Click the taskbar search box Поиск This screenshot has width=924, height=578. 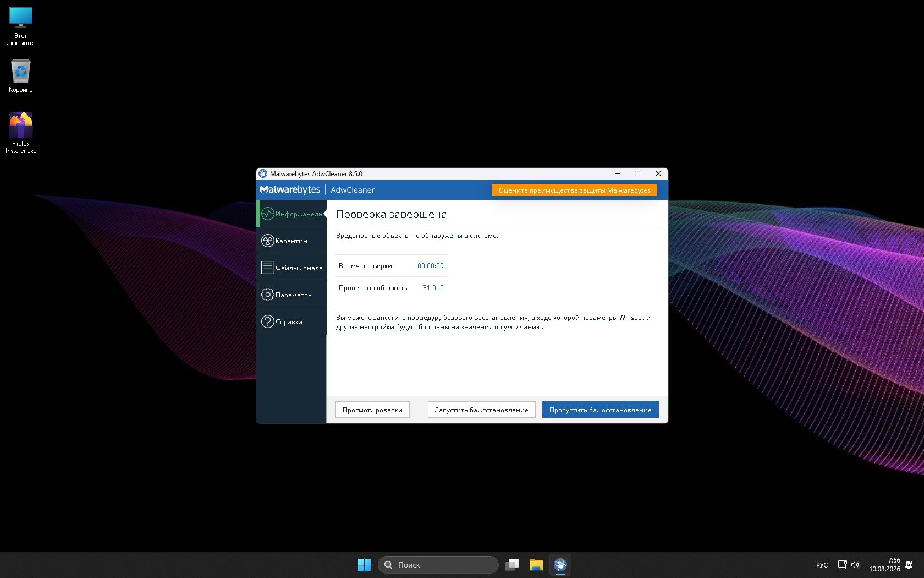pos(438,565)
